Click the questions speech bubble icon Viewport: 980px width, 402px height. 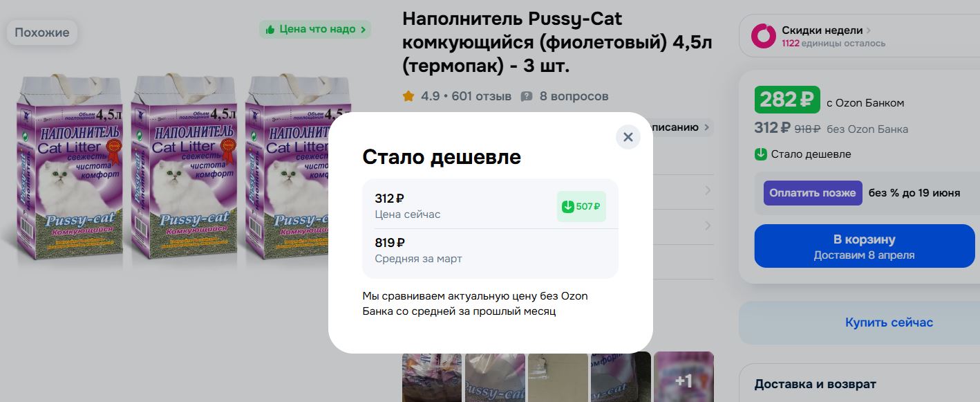point(527,96)
